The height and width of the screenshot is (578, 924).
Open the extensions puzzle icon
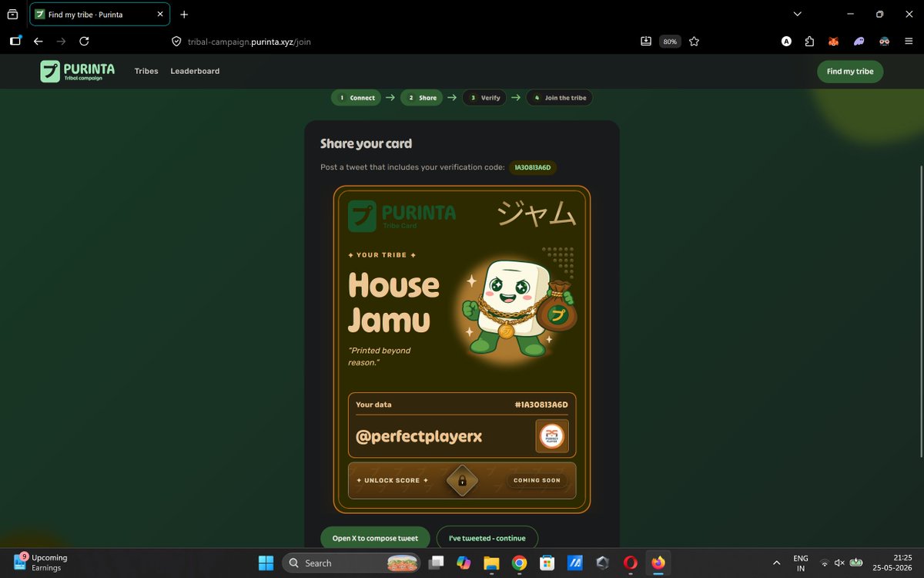point(809,42)
